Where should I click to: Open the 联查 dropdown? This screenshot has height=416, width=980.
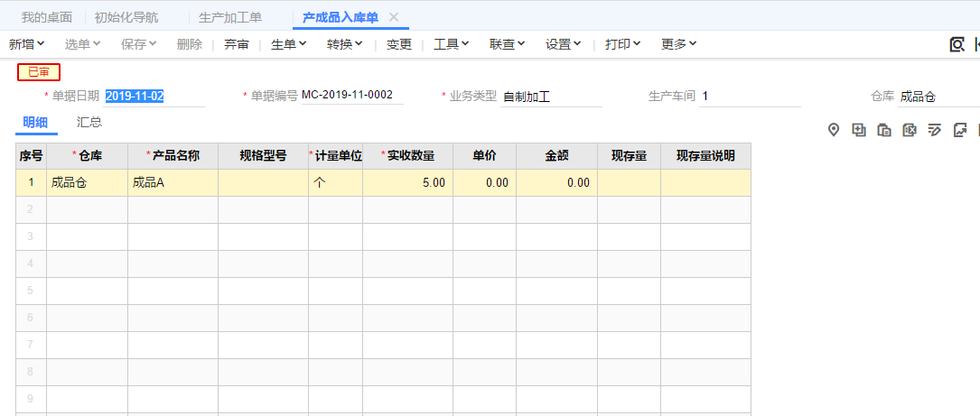[x=508, y=44]
